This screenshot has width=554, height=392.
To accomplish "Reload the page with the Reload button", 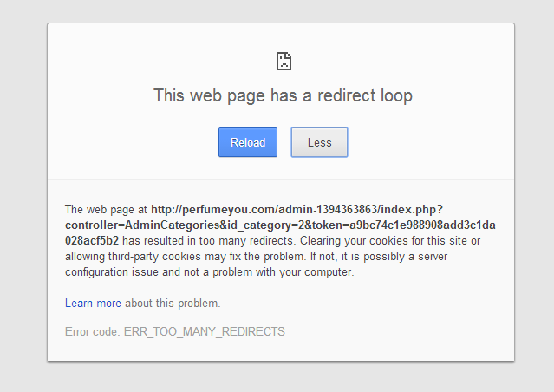I will (248, 142).
